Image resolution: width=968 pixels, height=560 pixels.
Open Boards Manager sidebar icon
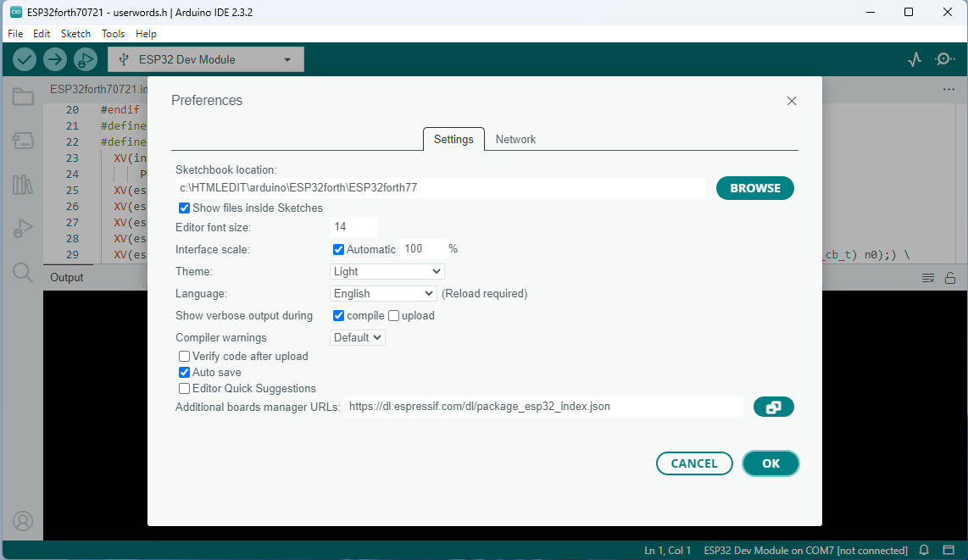[x=23, y=141]
